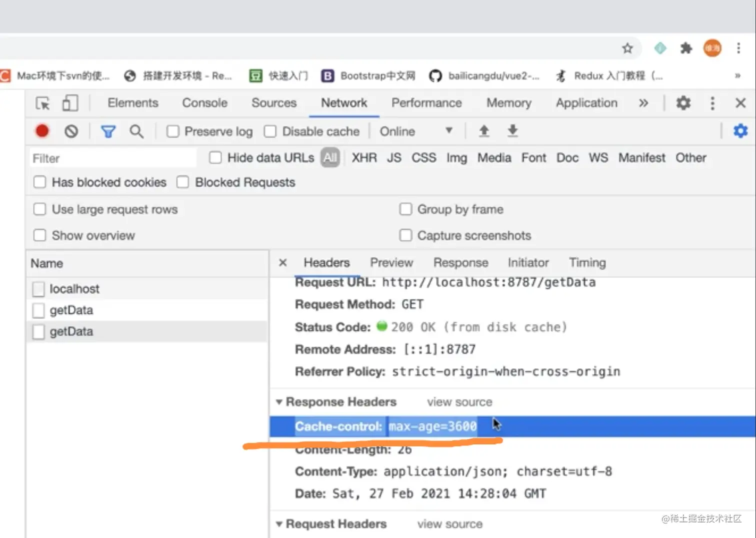The image size is (756, 538).
Task: Filter requests by Other
Action: click(691, 158)
